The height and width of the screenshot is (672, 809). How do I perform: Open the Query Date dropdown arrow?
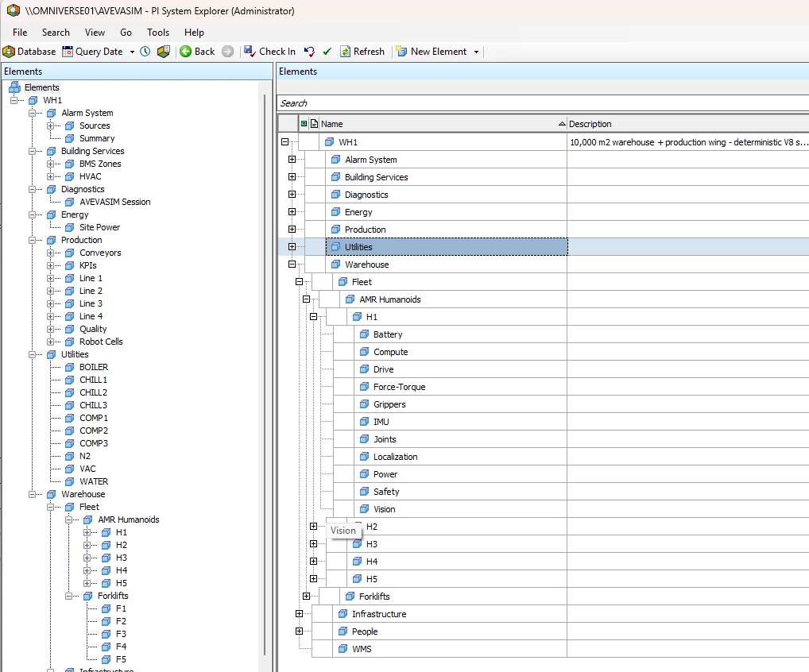click(x=132, y=52)
